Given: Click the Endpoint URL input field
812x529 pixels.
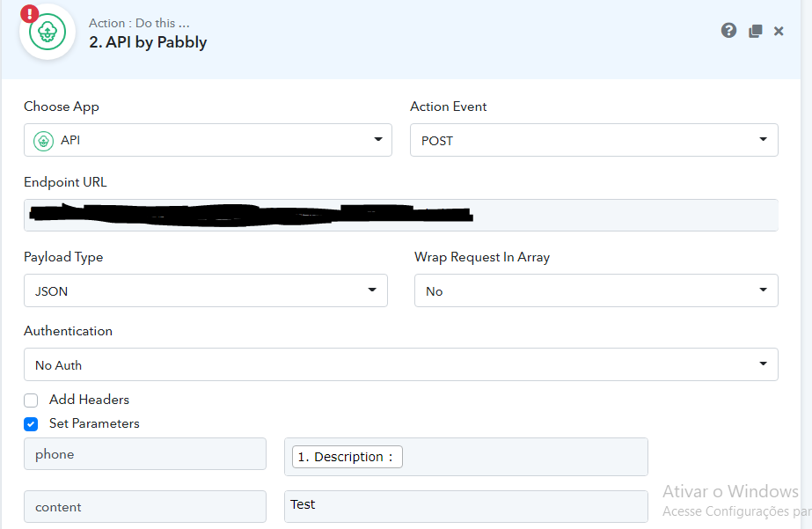Looking at the screenshot, I should point(401,215).
